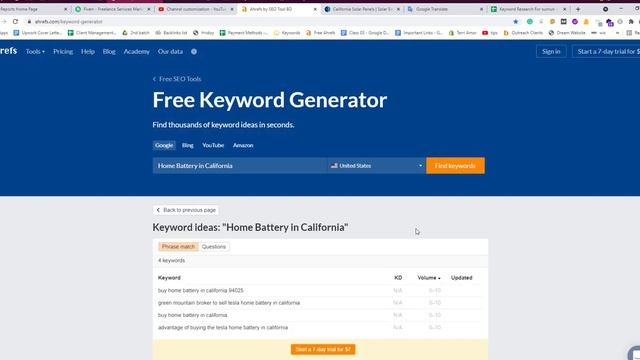Sort by the Volume column header
Viewport: 640px width, 360px height.
(429, 278)
